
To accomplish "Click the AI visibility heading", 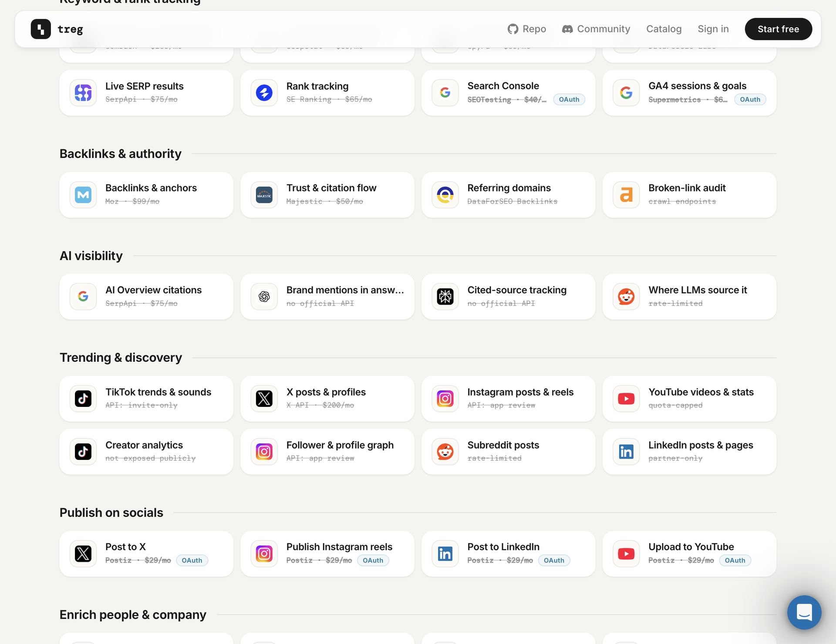I will 91,256.
